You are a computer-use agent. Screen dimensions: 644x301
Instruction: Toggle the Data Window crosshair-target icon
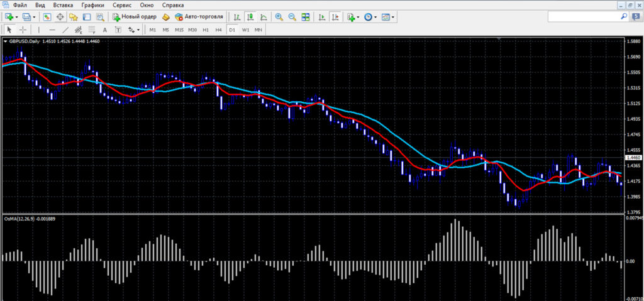(60, 17)
